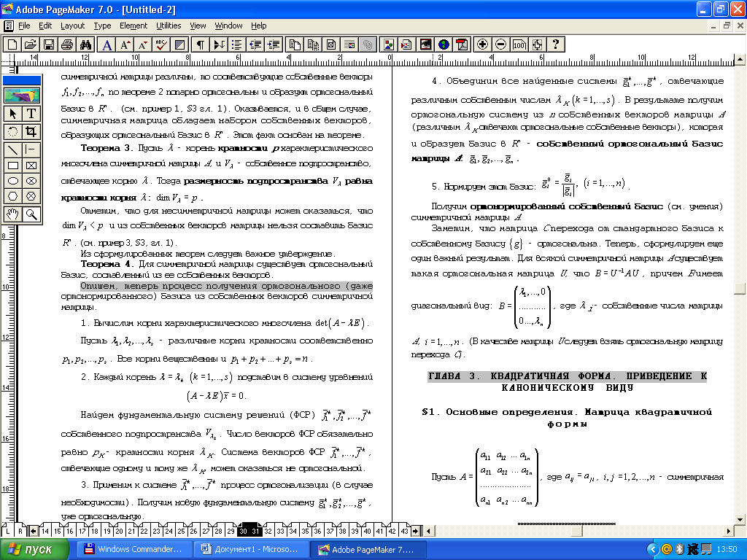The height and width of the screenshot is (560, 747).
Task: Launch Photoshop with the eye icon
Action: (425, 44)
